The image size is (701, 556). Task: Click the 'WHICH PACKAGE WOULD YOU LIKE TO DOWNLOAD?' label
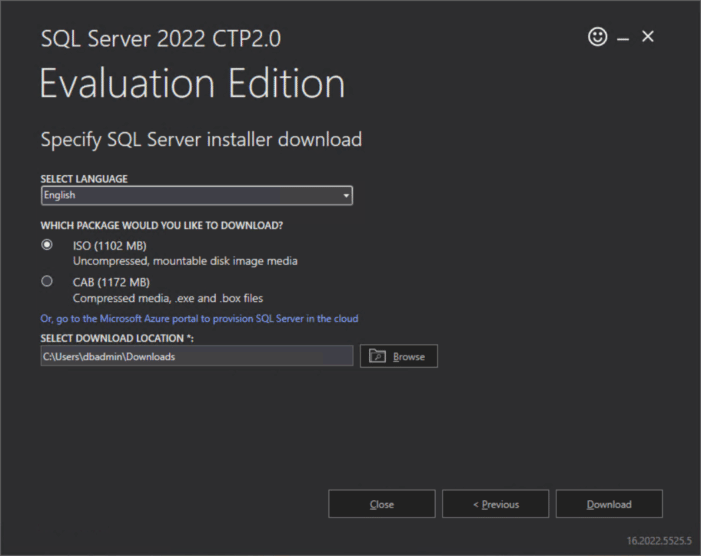click(162, 225)
